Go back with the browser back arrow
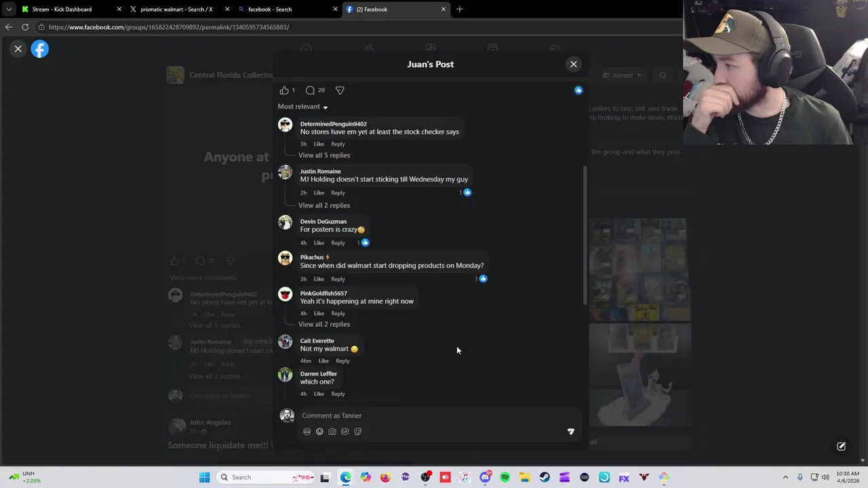 (9, 27)
